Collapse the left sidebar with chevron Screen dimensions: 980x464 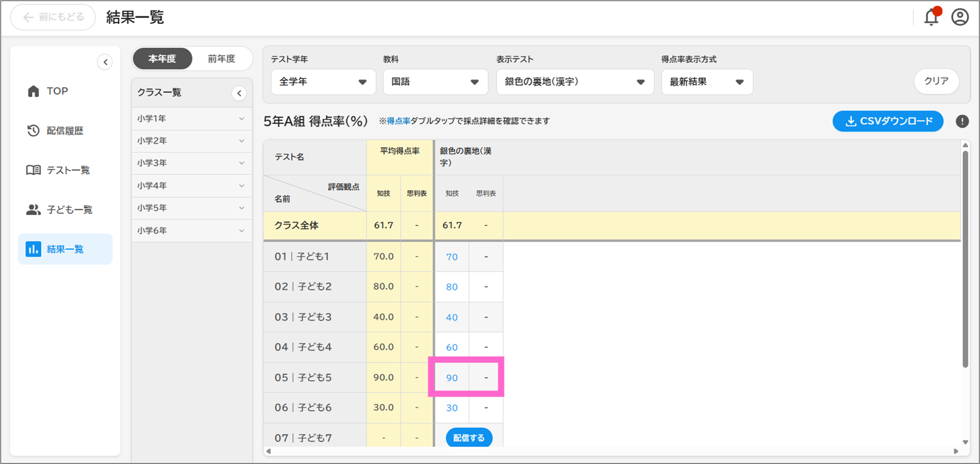click(x=105, y=62)
